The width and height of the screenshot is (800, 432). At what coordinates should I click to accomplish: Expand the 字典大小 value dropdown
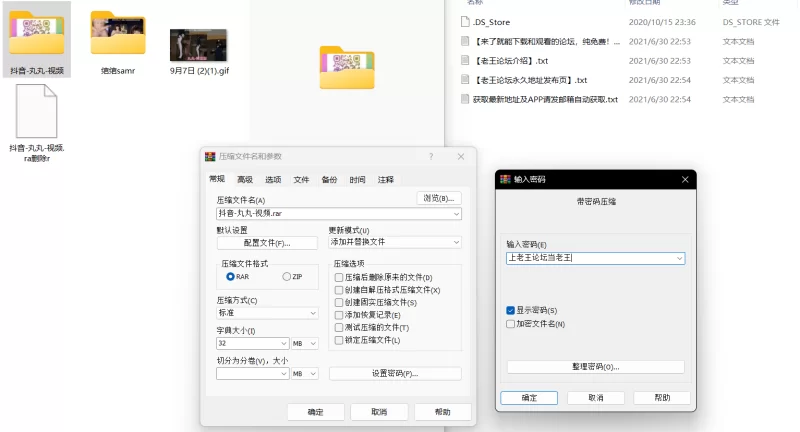[284, 343]
